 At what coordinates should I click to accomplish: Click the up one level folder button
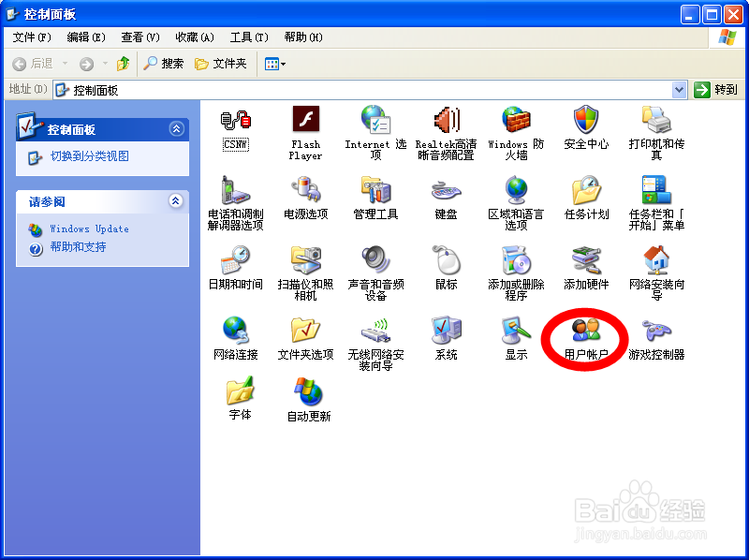coord(124,64)
